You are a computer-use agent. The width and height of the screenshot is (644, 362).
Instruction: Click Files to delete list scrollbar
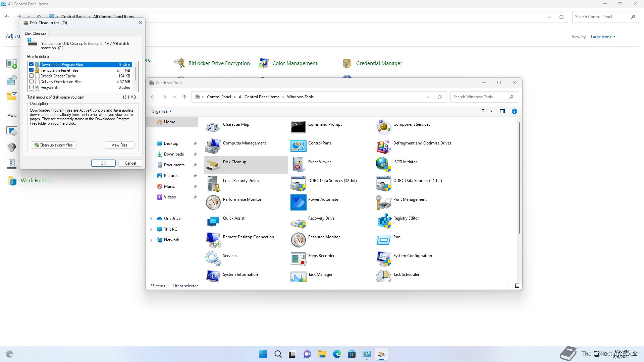click(135, 74)
